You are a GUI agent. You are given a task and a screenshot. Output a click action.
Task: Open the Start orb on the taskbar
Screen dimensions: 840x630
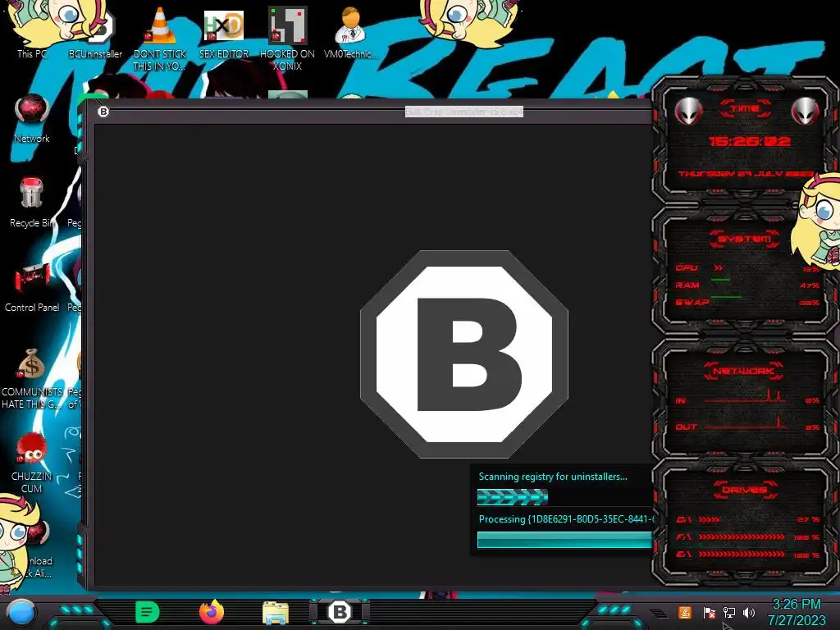(21, 612)
